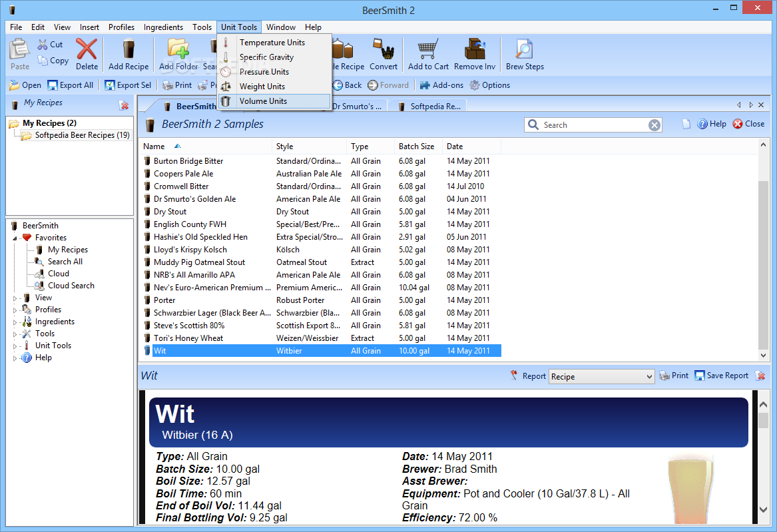Select Temperature Units from the menu
The image size is (777, 532).
point(274,43)
